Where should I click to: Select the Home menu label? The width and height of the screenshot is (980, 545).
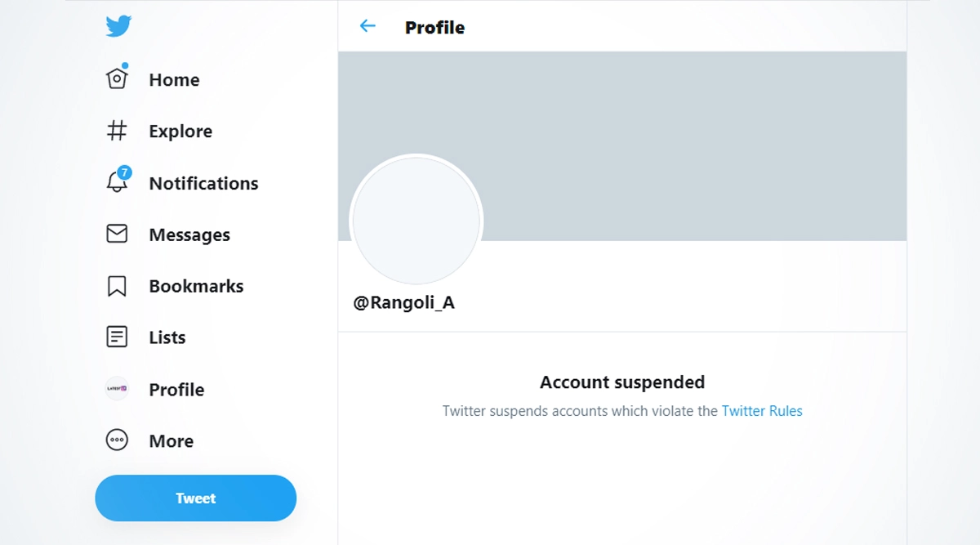click(174, 80)
